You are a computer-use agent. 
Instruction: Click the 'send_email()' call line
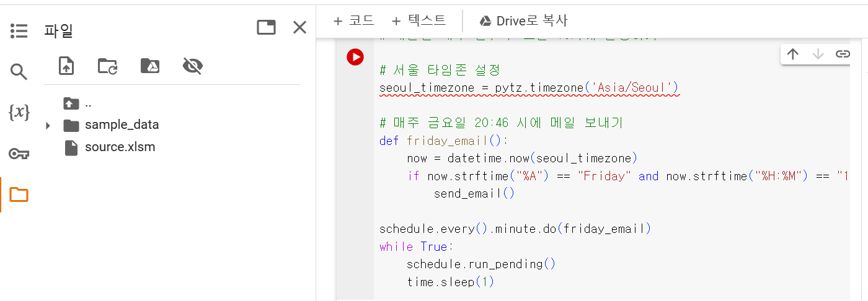coord(474,193)
